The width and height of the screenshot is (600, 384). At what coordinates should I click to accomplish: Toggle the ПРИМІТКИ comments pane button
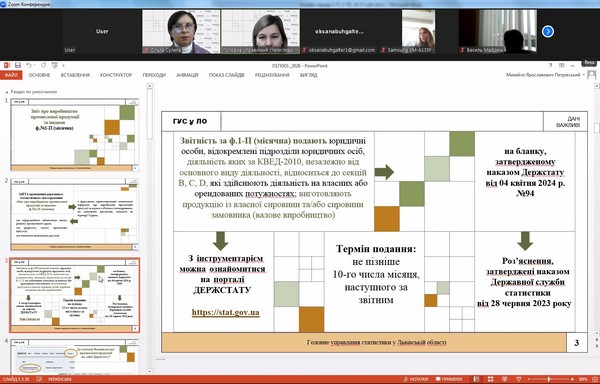pos(449,379)
